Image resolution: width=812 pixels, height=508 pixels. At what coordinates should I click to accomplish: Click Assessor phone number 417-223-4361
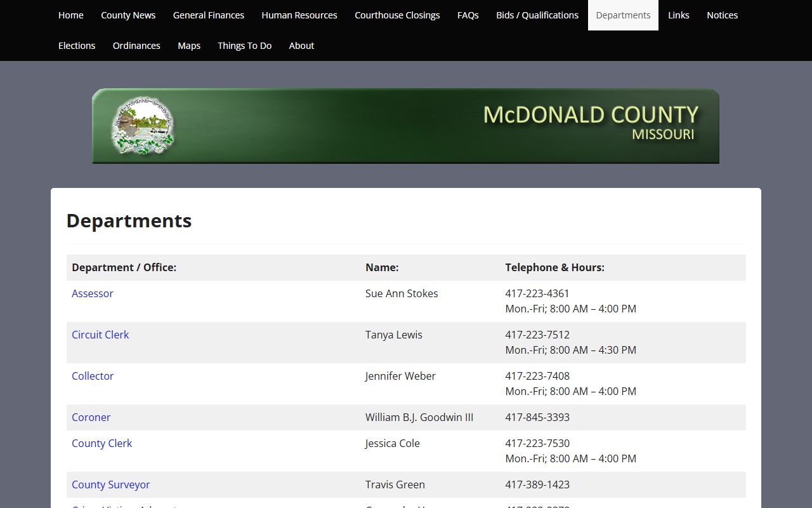pos(537,293)
